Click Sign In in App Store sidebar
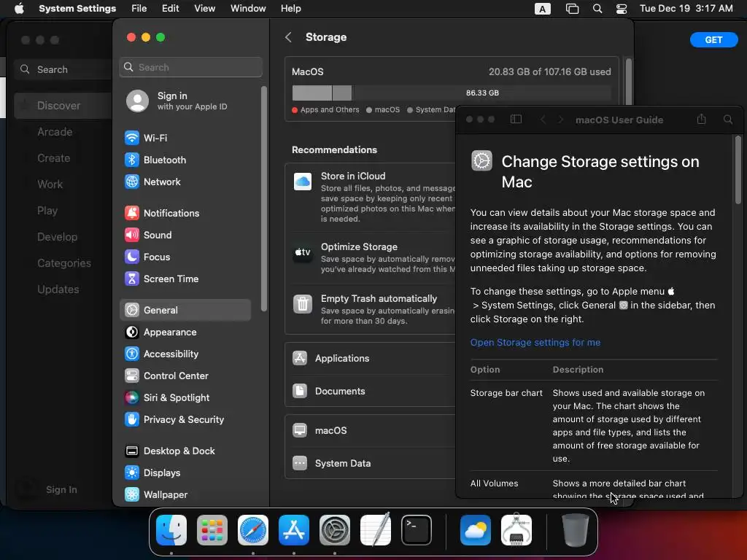 [61, 489]
